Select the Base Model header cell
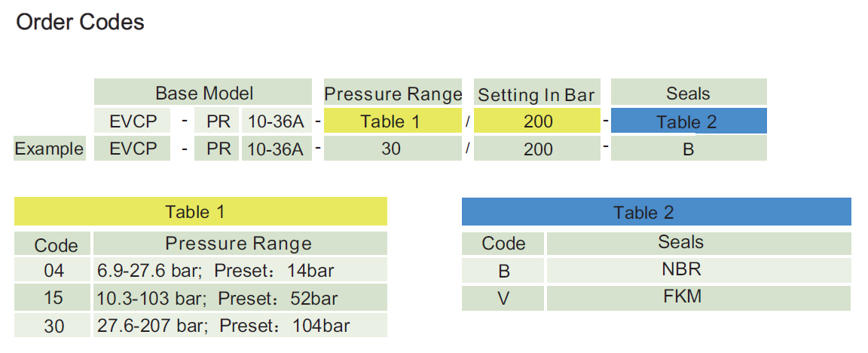The image size is (868, 353). pos(203,93)
